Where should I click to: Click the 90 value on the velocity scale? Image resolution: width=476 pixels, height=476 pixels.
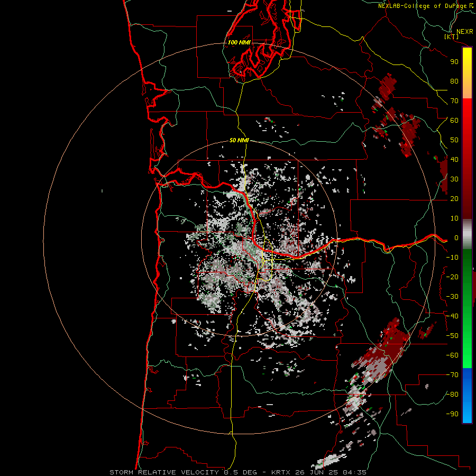tap(454, 62)
